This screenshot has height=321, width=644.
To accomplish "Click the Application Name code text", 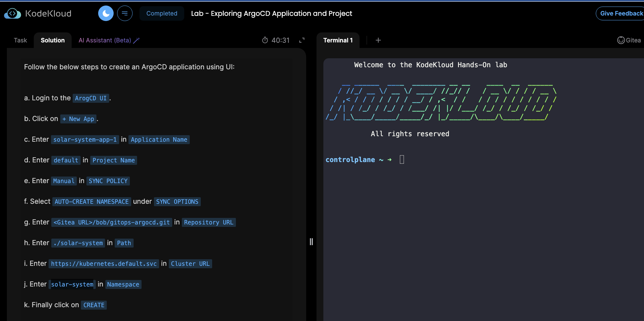I will (x=159, y=140).
